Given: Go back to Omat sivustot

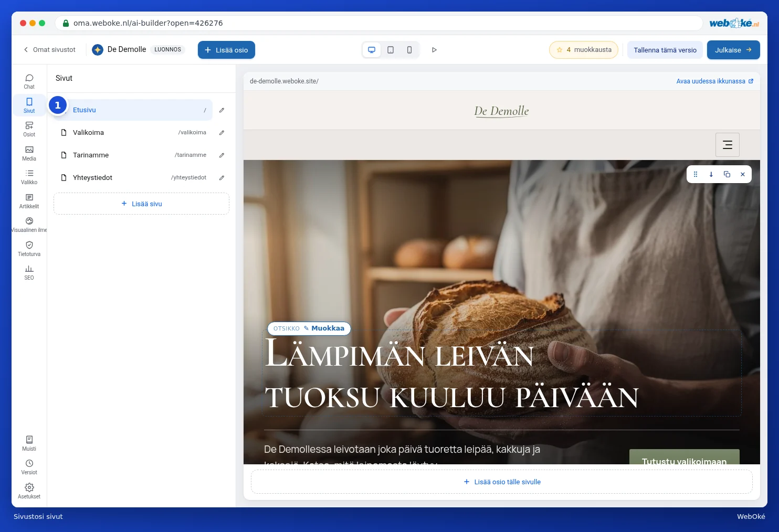Looking at the screenshot, I should coord(49,50).
